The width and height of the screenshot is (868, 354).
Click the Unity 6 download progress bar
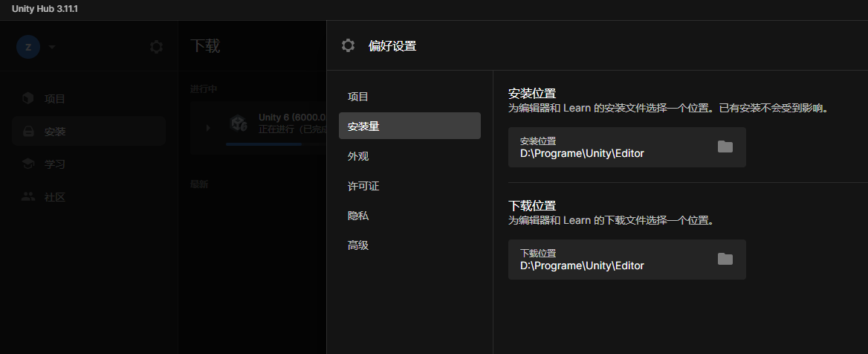click(x=276, y=144)
